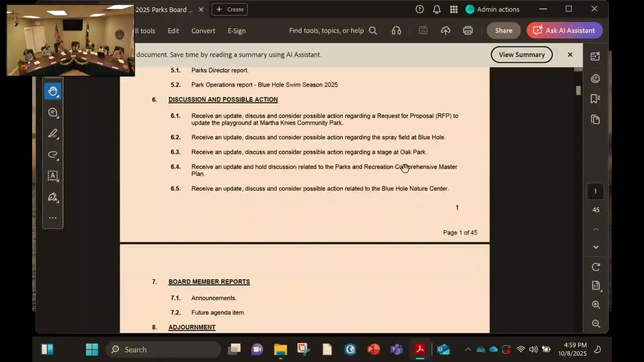
Task: Select the Highlight pen tool
Action: tap(53, 134)
